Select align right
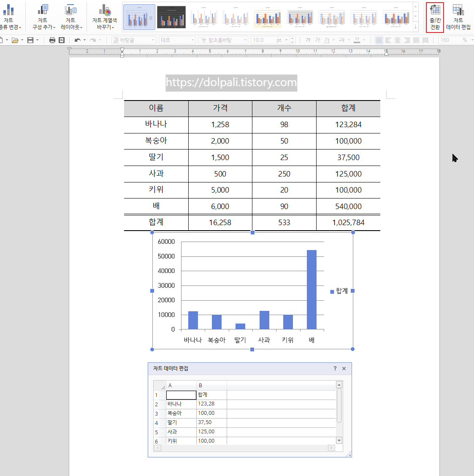The image size is (474, 476). coord(407,40)
